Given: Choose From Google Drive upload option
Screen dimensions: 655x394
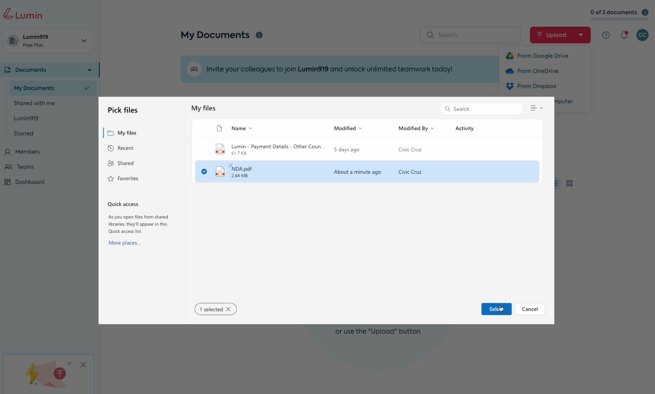Looking at the screenshot, I should coord(544,56).
